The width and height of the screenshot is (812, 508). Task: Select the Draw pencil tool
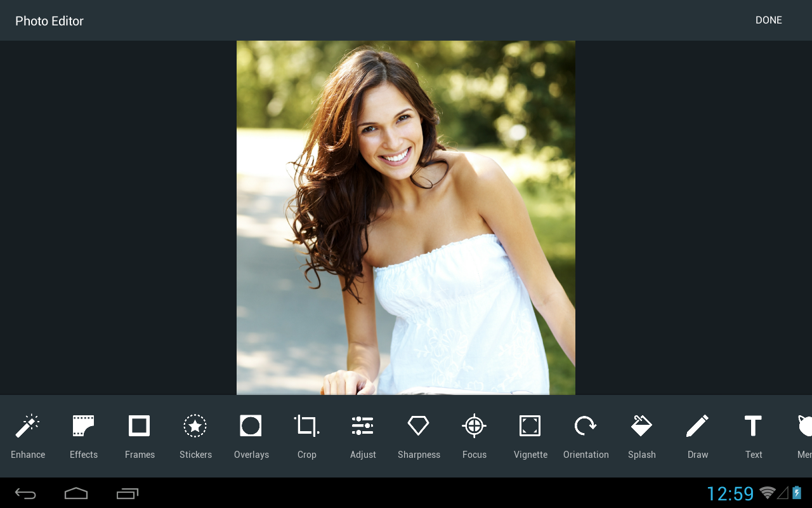click(698, 436)
